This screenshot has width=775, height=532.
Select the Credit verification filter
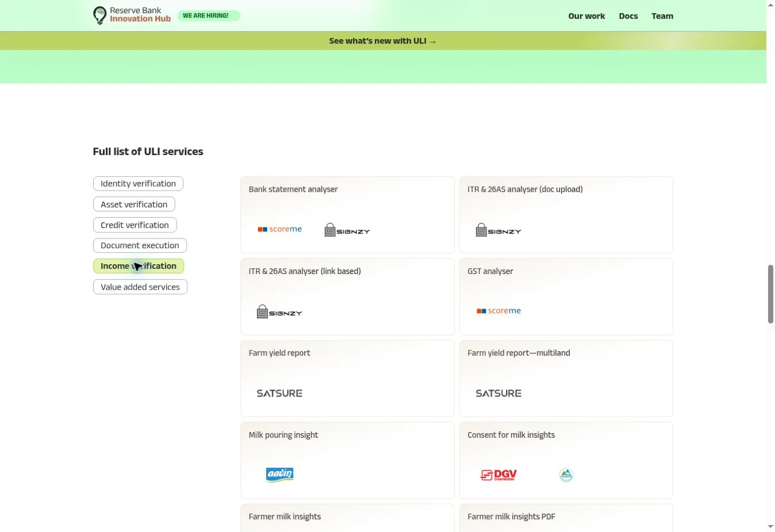135,225
